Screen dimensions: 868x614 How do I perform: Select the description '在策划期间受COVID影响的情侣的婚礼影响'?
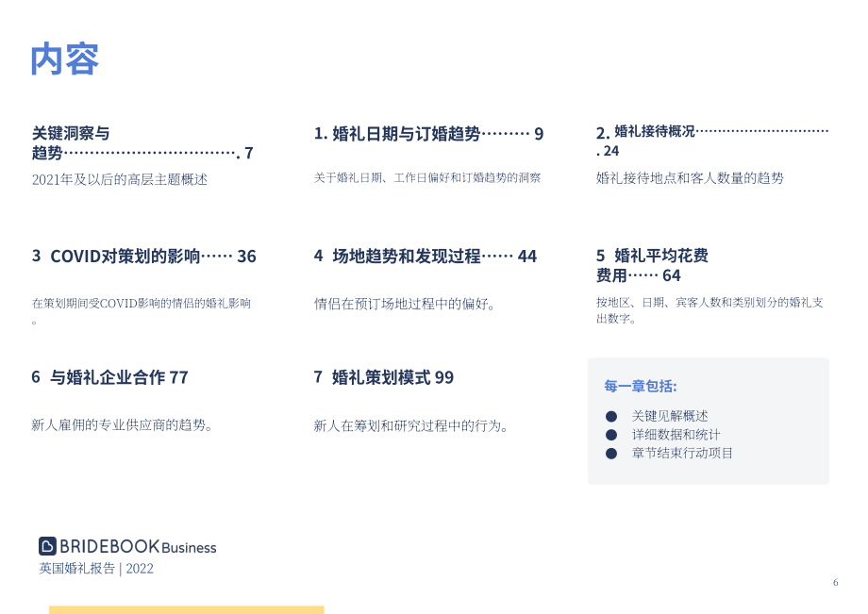point(142,310)
